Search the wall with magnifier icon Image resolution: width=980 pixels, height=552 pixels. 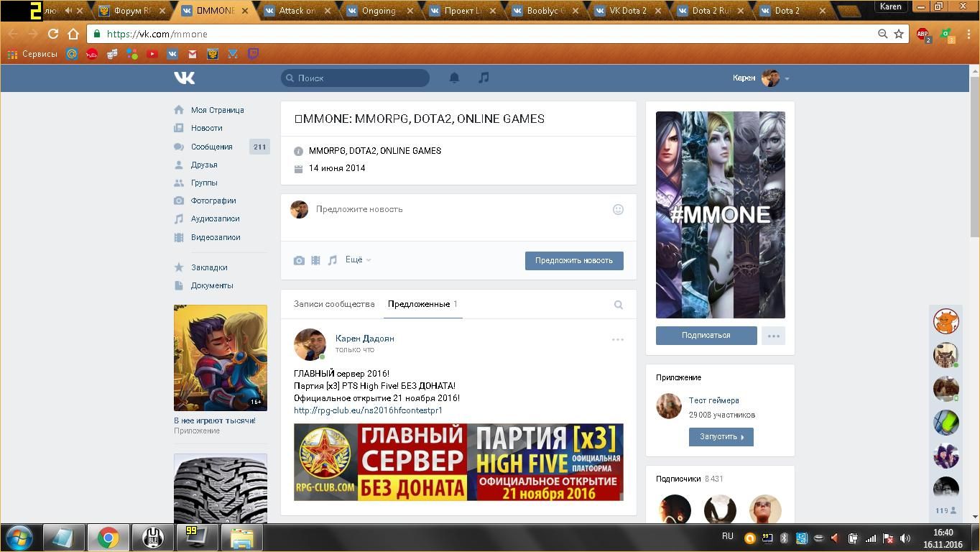click(618, 305)
